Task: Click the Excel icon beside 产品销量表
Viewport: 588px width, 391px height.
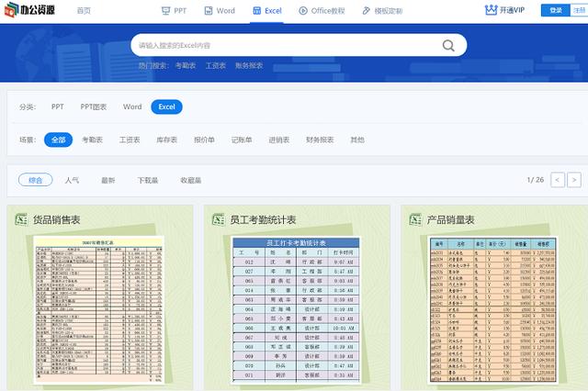Action: pyautogui.click(x=415, y=219)
